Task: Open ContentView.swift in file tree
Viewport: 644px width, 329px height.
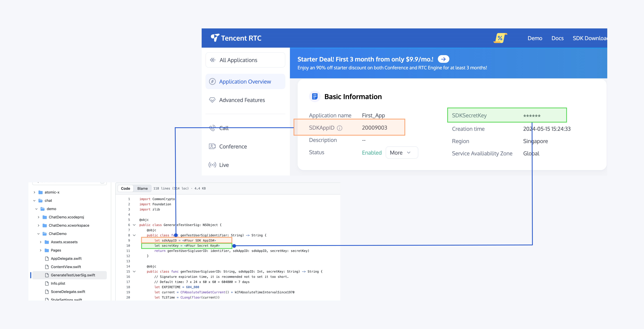Action: tap(66, 267)
